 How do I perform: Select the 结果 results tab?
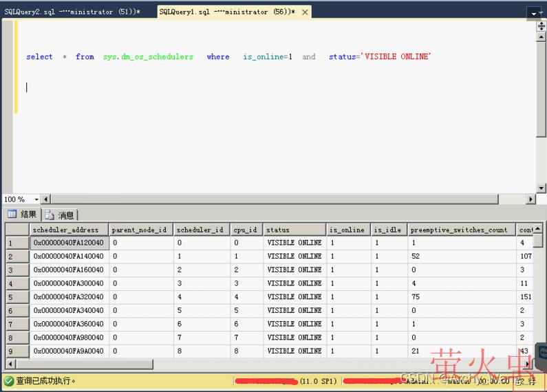click(22, 215)
